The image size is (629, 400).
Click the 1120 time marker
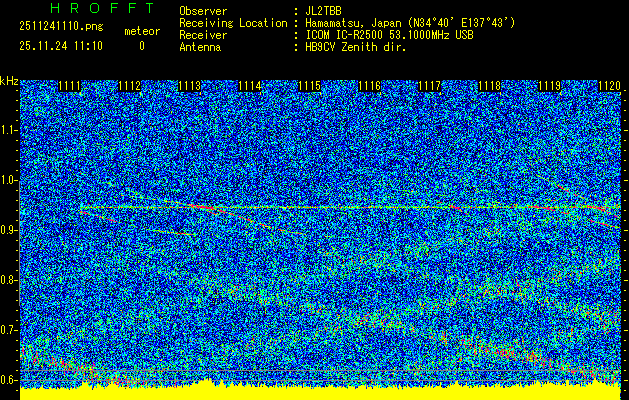[609, 87]
